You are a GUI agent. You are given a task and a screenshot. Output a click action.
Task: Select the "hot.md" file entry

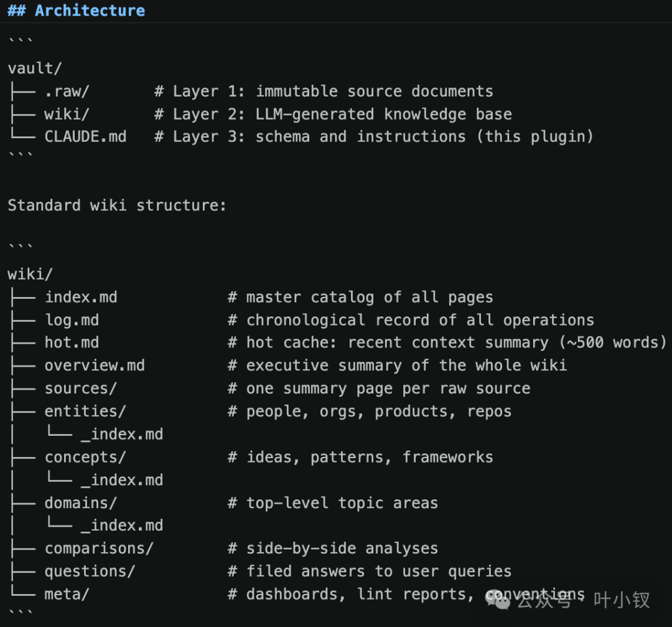(72, 342)
